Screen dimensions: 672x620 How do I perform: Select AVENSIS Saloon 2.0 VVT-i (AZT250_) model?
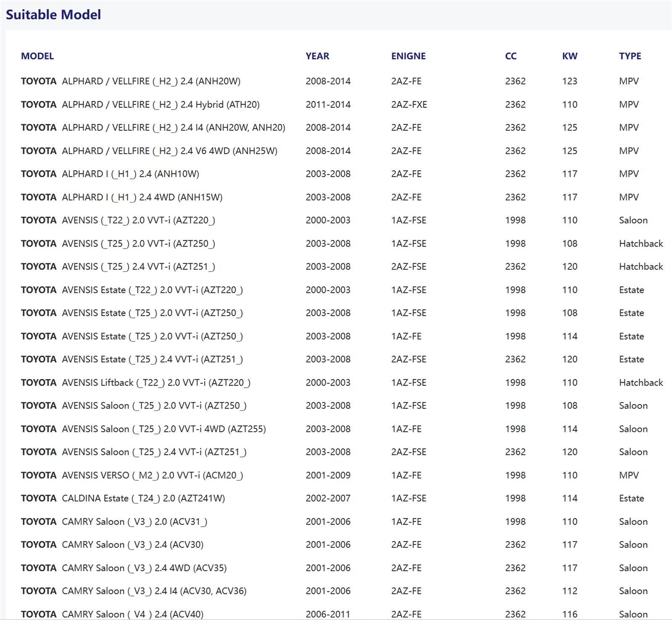click(134, 406)
